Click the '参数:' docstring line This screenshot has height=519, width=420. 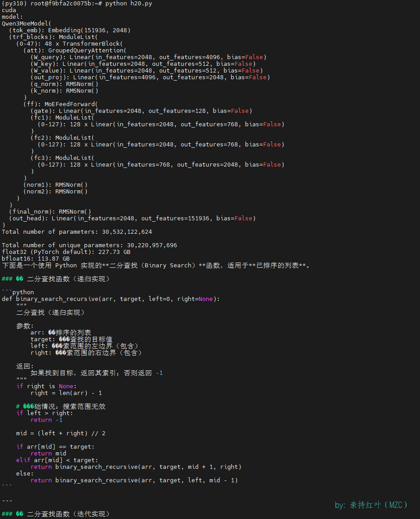tap(25, 326)
